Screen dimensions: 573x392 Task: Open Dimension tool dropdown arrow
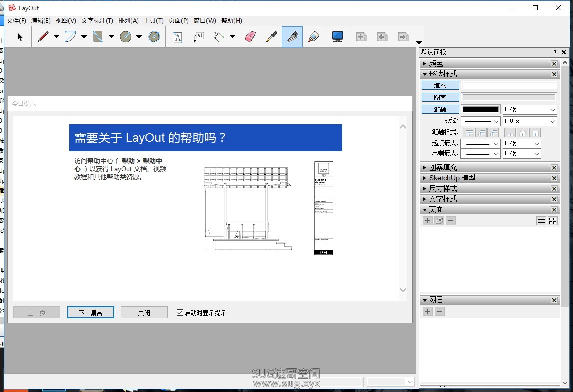(232, 36)
